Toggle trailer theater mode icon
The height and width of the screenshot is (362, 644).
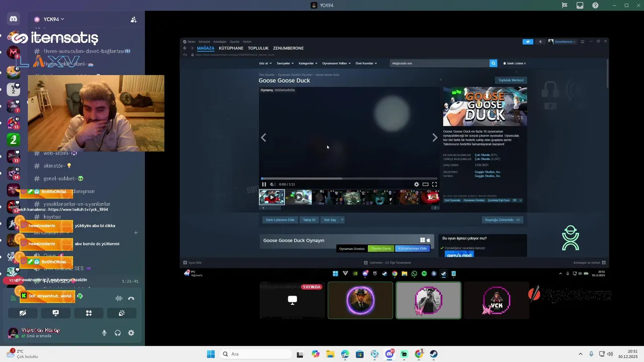coord(425,184)
